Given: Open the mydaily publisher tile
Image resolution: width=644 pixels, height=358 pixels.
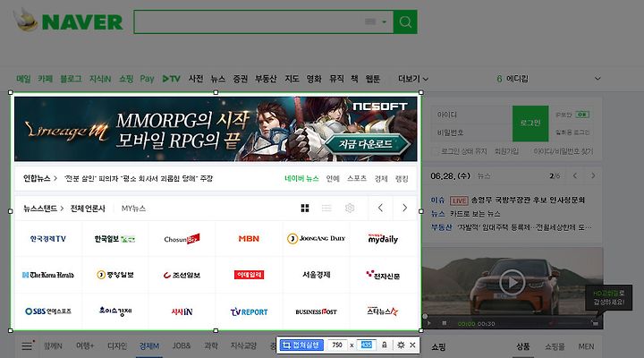Looking at the screenshot, I should (383, 238).
